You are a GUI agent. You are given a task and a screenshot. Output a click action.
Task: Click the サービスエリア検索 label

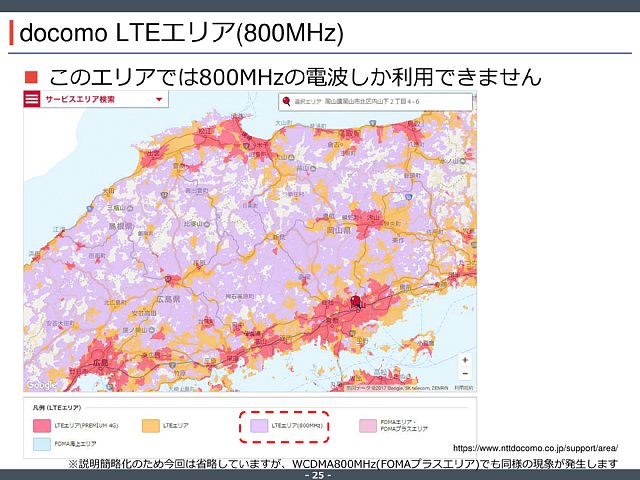point(80,99)
